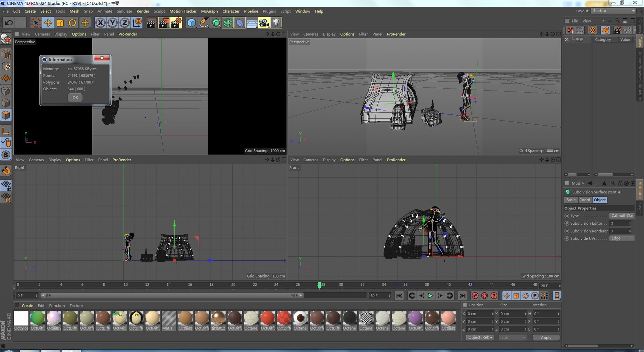Click the Position X input field

[480, 314]
